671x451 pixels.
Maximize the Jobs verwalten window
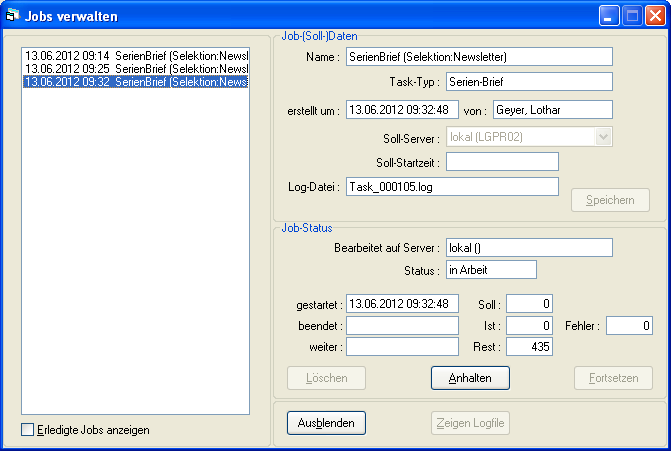coord(631,15)
